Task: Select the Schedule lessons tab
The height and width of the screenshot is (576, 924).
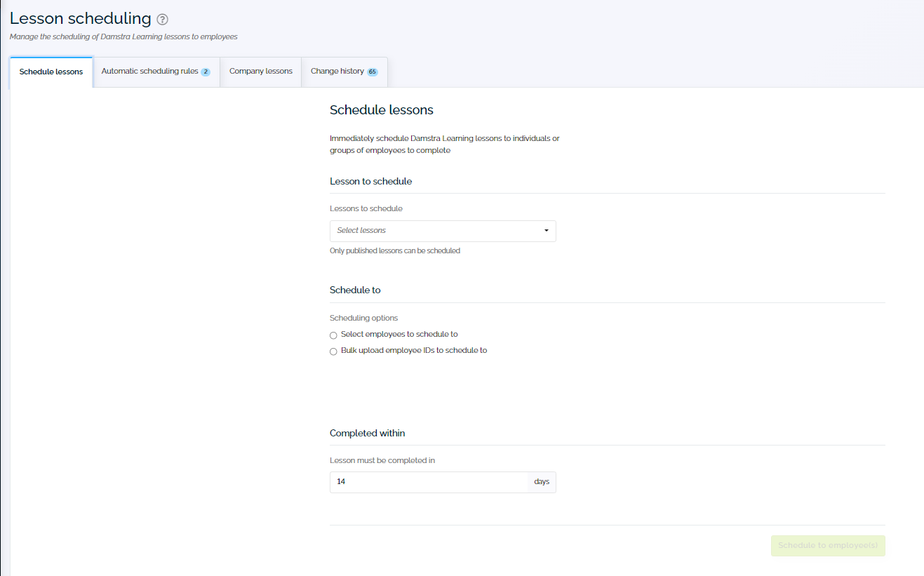Action: pyautogui.click(x=51, y=72)
